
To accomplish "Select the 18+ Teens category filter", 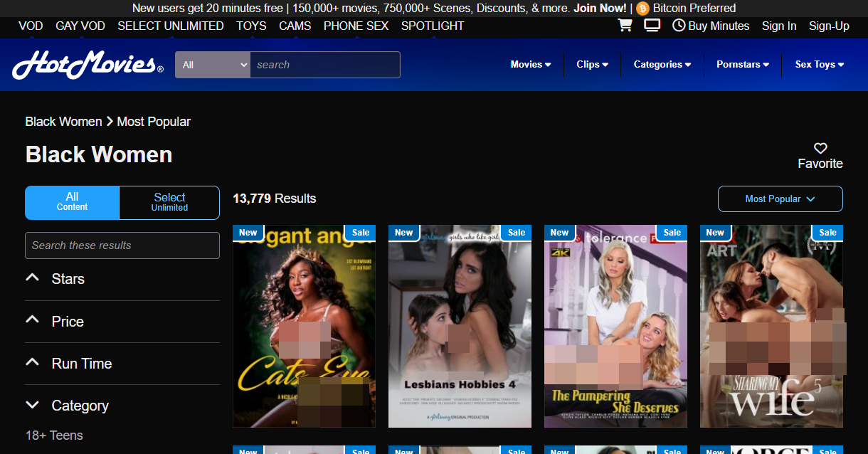I will coord(54,435).
